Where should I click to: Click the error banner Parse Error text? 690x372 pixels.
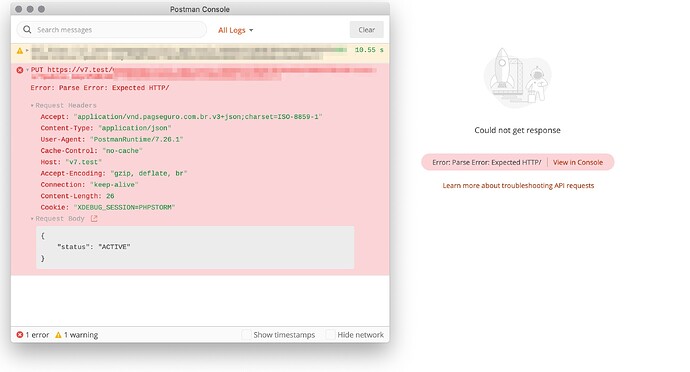487,162
